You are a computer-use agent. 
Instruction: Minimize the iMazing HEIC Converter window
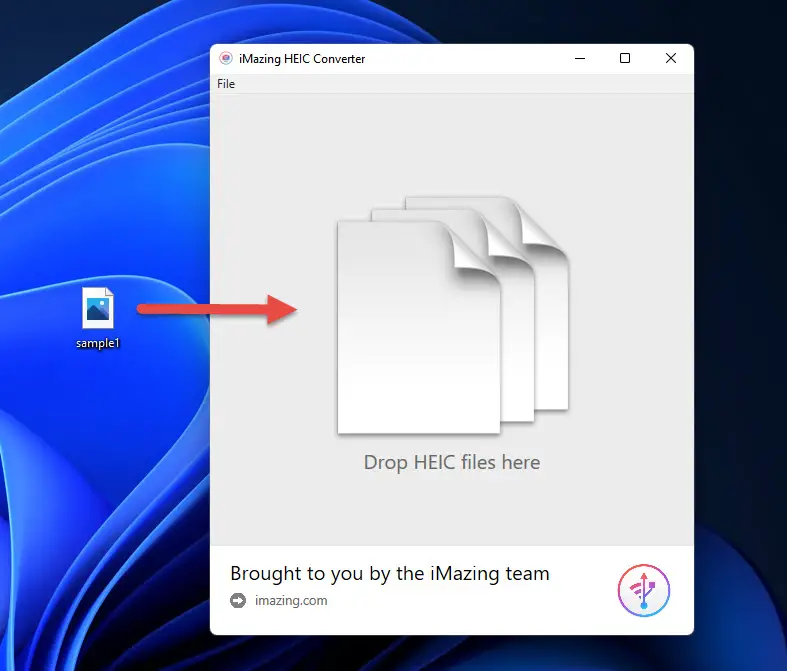580,58
